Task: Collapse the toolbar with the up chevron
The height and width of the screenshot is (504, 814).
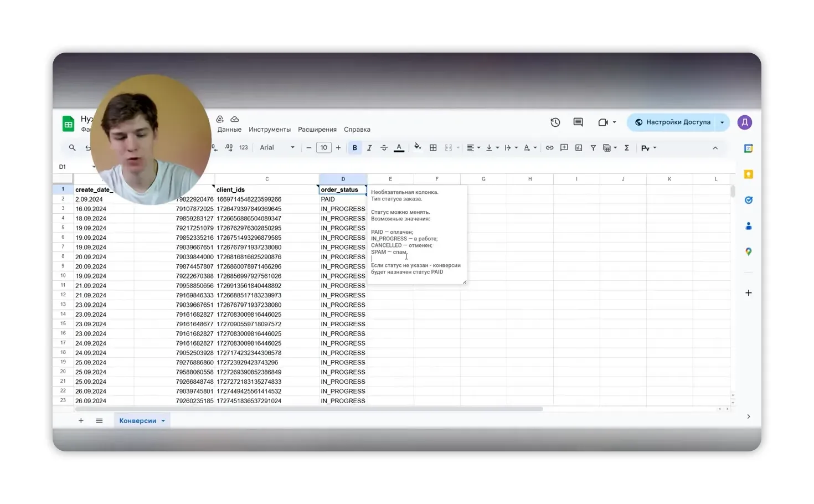Action: (x=715, y=148)
